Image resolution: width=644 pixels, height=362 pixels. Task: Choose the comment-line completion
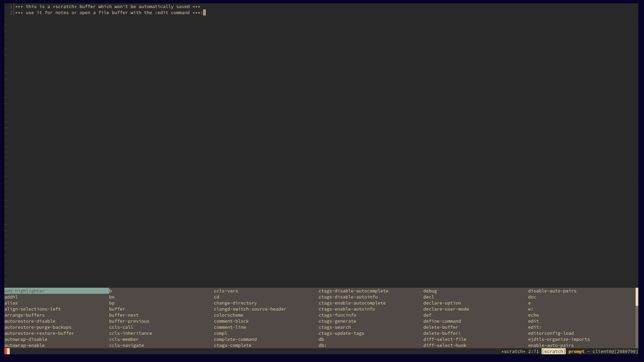[230, 327]
